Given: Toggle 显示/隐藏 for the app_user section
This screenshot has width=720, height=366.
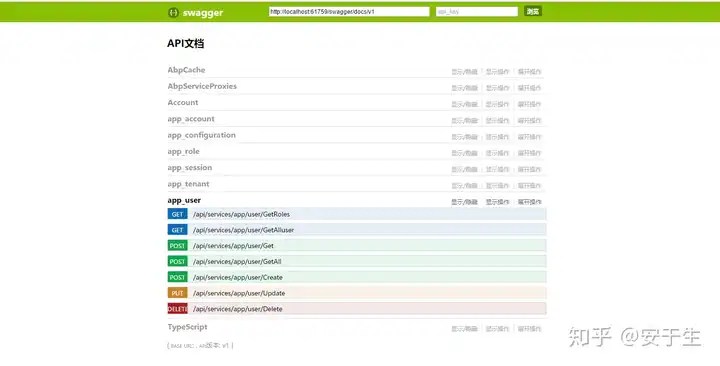Looking at the screenshot, I should point(464,202).
